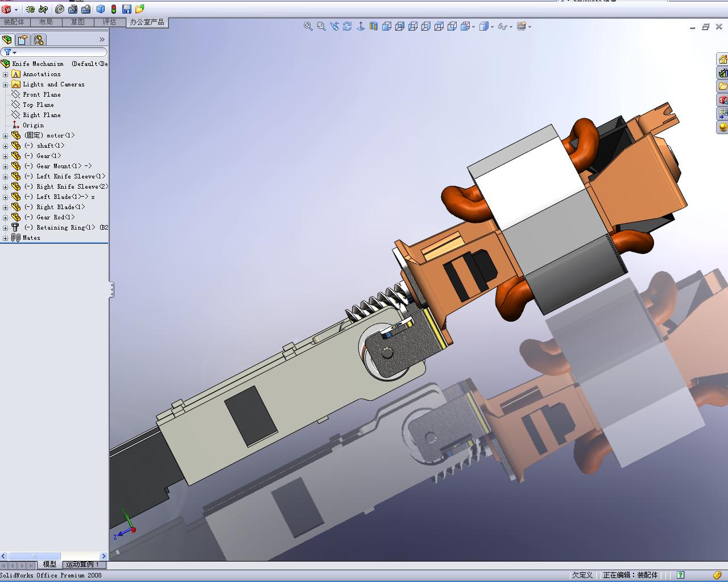This screenshot has height=582, width=728.
Task: Select Top Plane in the tree
Action: click(x=38, y=105)
